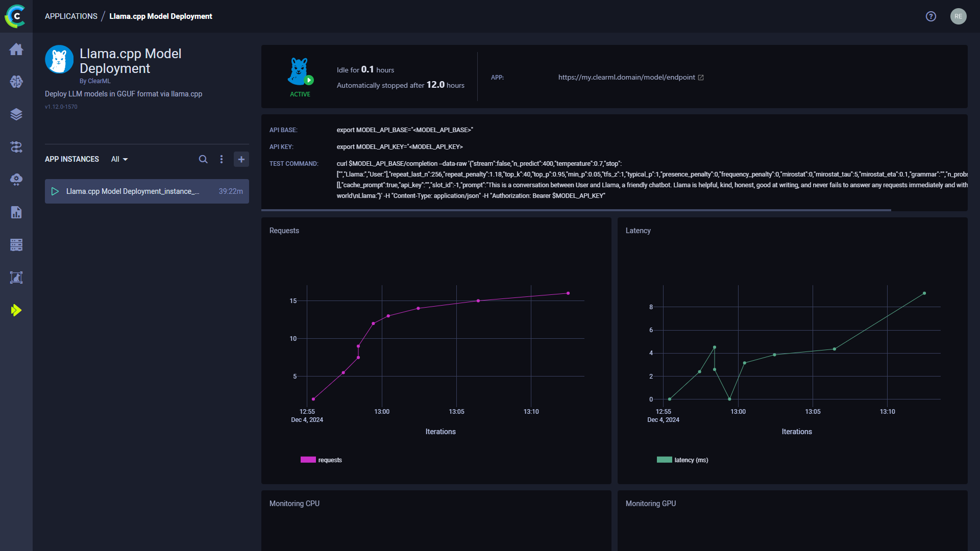
Task: Select the Projects brain icon in sidebar
Action: 16,82
